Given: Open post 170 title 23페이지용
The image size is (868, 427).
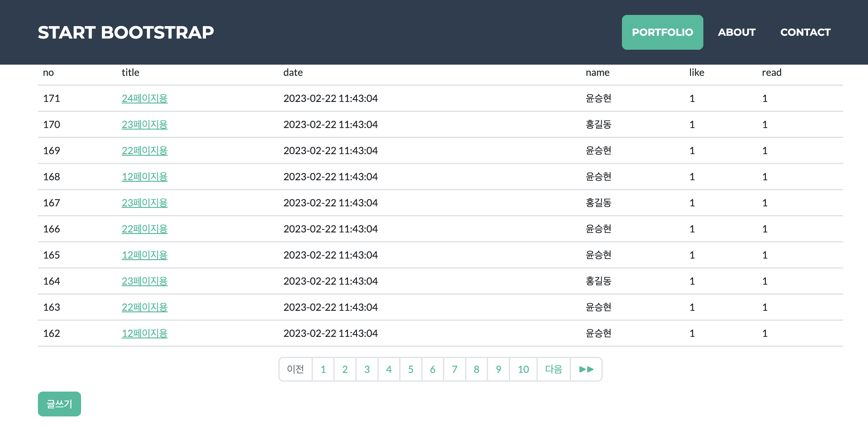Looking at the screenshot, I should point(144,124).
